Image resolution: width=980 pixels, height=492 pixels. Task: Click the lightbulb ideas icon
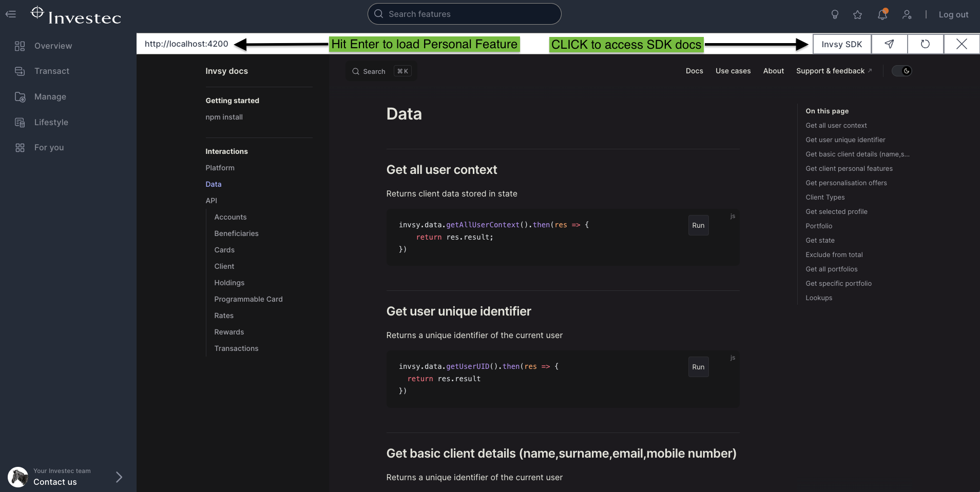coord(835,14)
